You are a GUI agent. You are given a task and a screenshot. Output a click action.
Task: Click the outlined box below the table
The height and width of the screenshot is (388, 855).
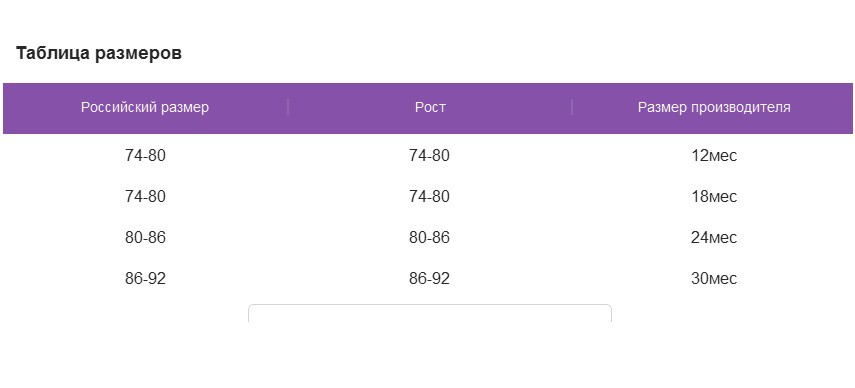click(x=430, y=313)
